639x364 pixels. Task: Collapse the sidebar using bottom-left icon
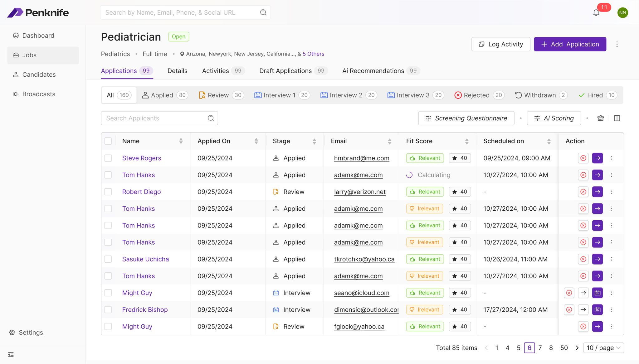(11, 355)
